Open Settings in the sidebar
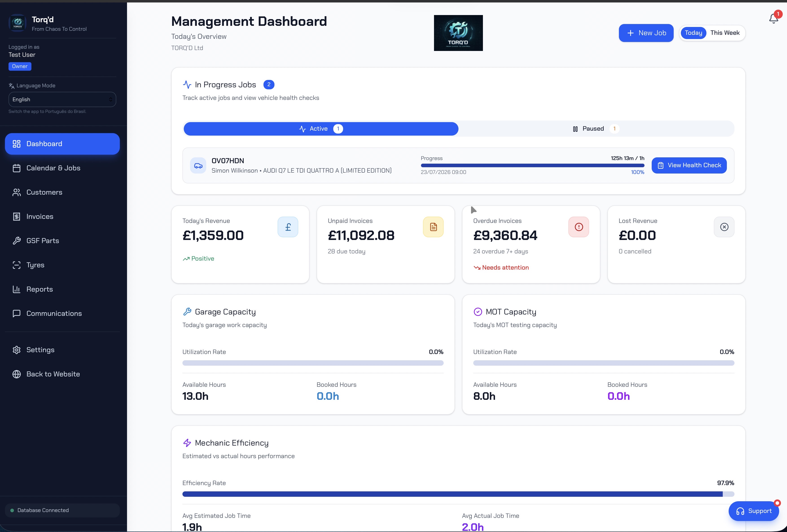The height and width of the screenshot is (532, 787). [62, 350]
